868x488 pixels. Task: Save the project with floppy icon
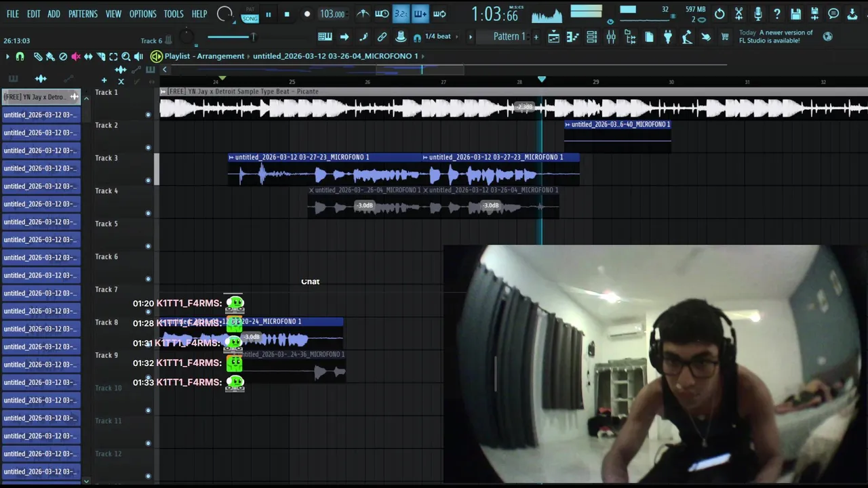coord(795,14)
